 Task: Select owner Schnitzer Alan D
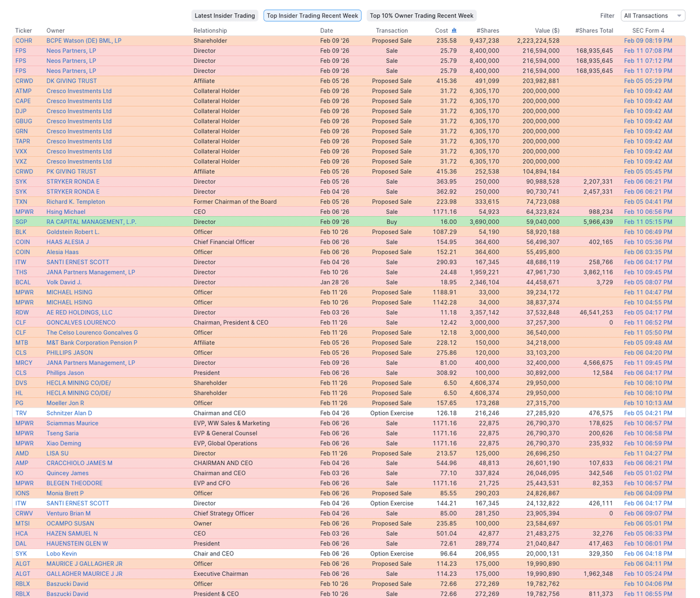pyautogui.click(x=69, y=413)
